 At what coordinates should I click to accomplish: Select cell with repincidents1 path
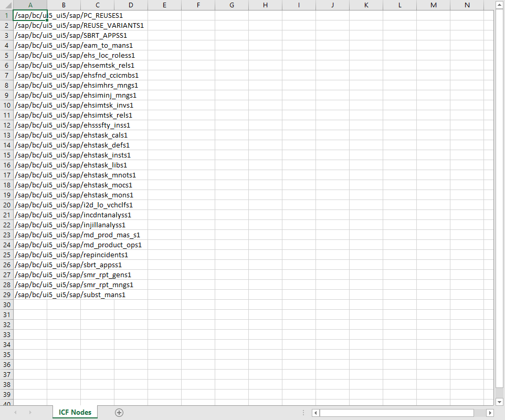coord(30,255)
